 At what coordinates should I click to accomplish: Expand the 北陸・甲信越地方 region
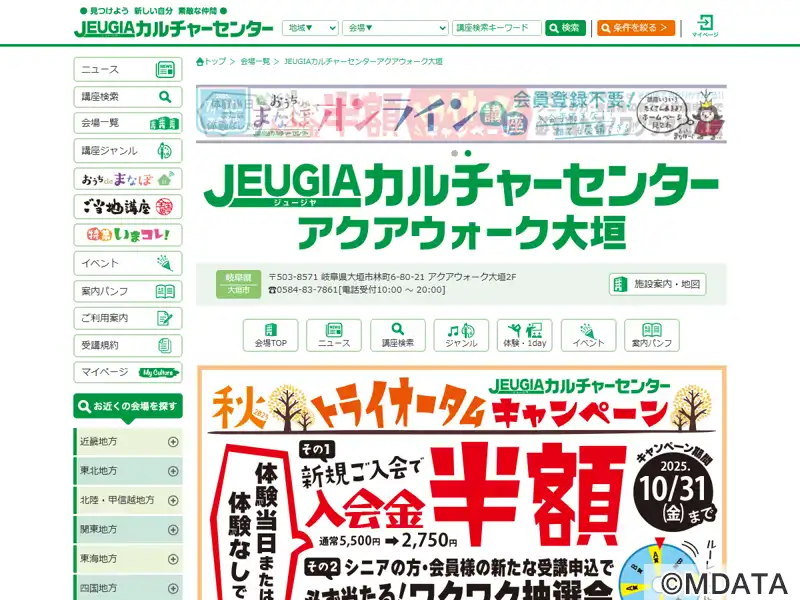pyautogui.click(x=128, y=501)
